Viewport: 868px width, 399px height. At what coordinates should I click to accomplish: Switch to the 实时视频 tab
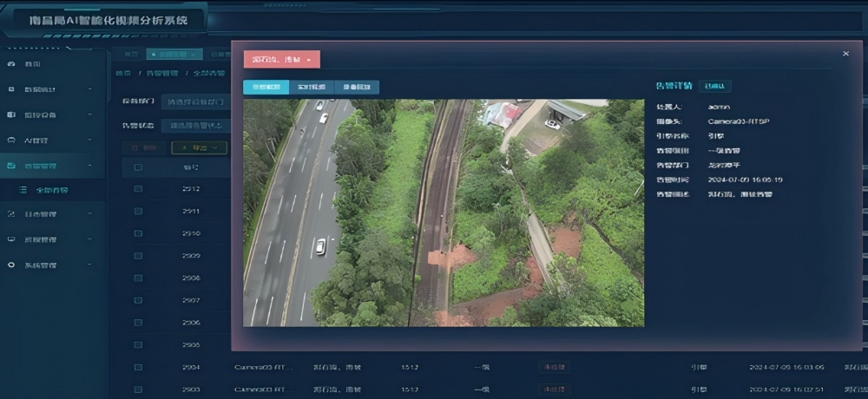pos(310,87)
